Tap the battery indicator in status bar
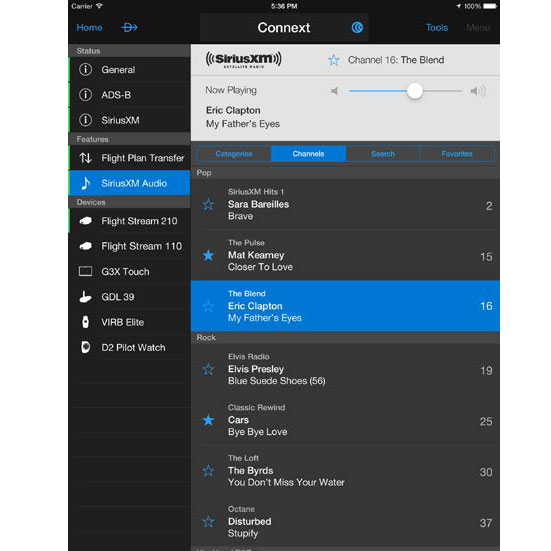 (x=490, y=6)
